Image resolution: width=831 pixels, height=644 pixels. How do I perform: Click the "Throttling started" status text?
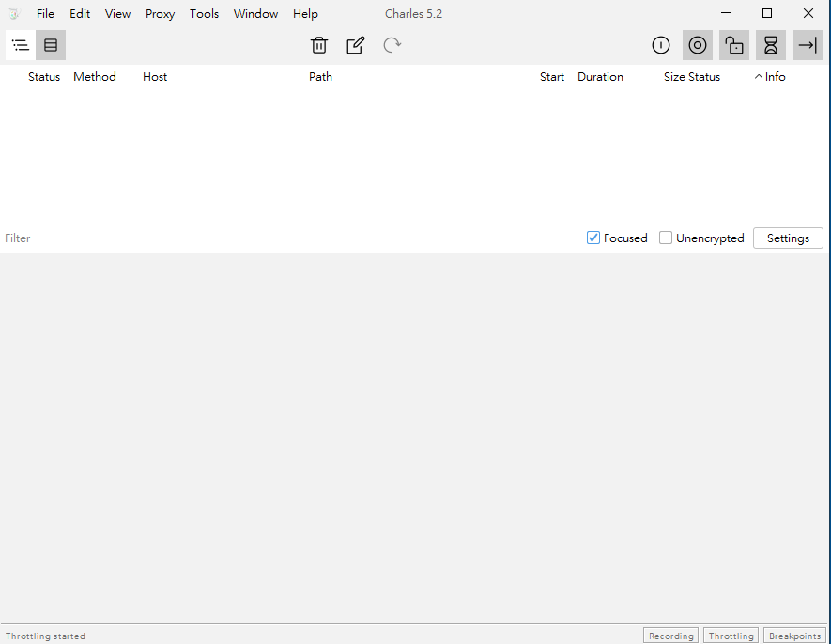(x=45, y=636)
